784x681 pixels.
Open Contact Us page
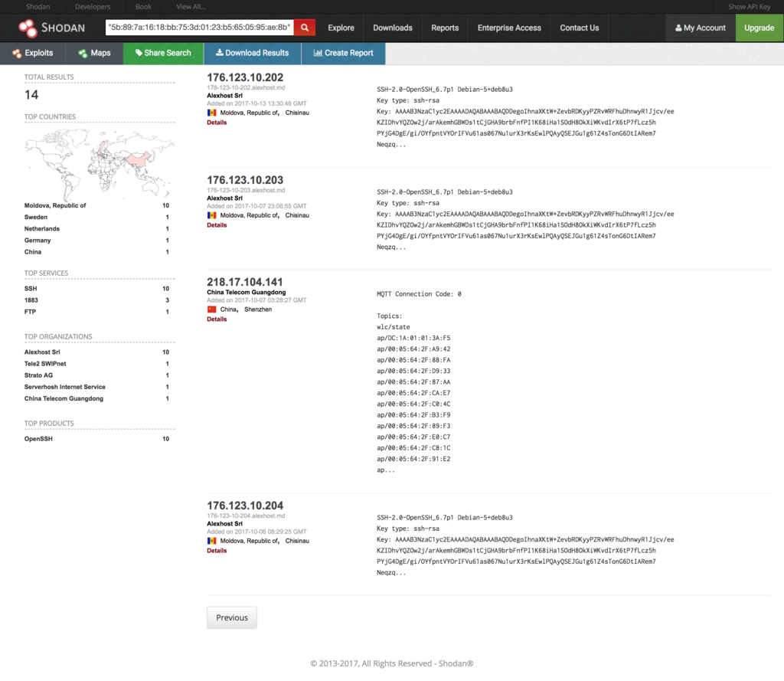pyautogui.click(x=580, y=28)
